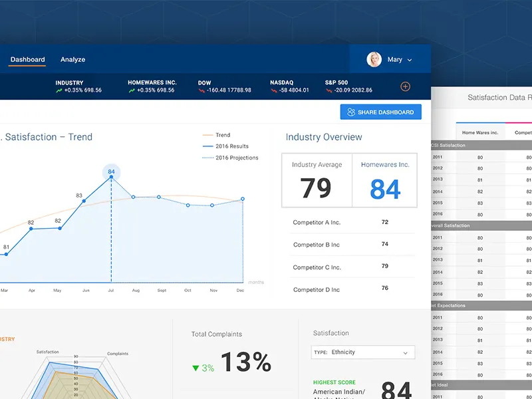Expand the user menu chevron beside Mary
The width and height of the screenshot is (532, 399).
click(410, 60)
